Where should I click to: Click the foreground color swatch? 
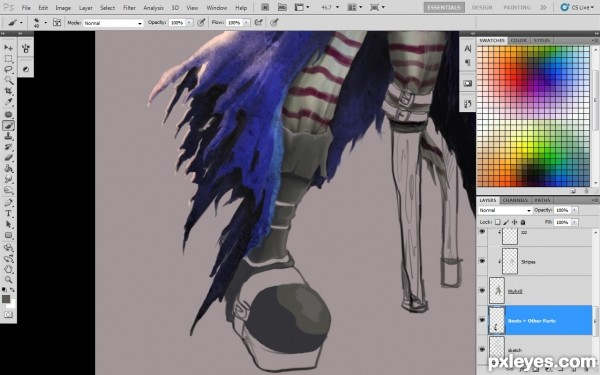pyautogui.click(x=6, y=299)
